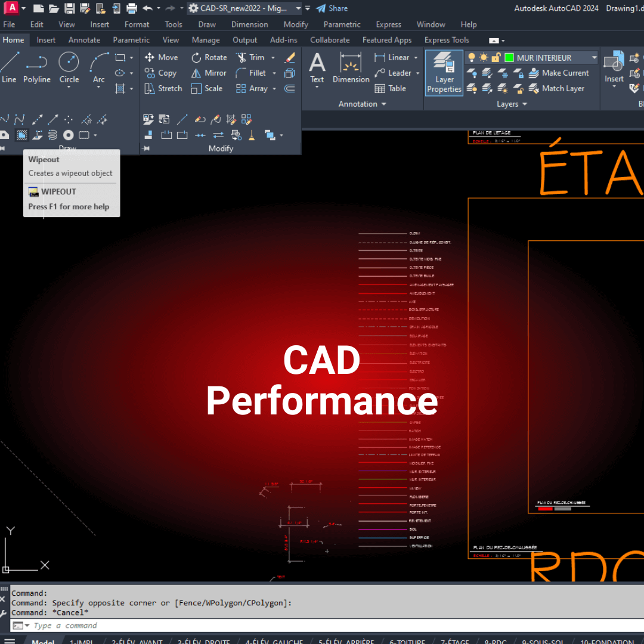Click the Offset icon in Modify panel
The height and width of the screenshot is (644, 644).
(290, 88)
